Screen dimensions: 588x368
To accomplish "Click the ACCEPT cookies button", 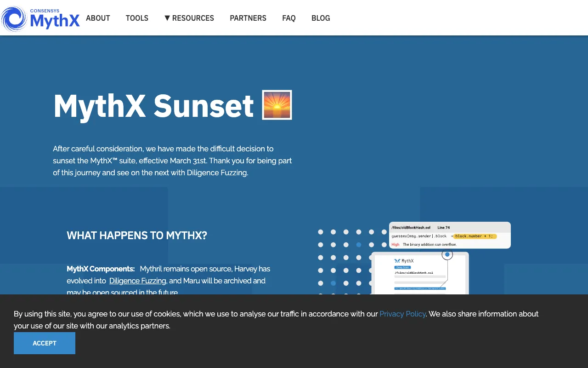I will tap(44, 343).
